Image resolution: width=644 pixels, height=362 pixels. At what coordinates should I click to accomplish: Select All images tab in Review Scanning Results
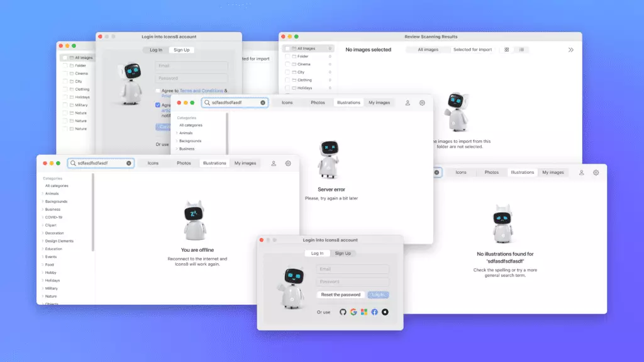[428, 49]
